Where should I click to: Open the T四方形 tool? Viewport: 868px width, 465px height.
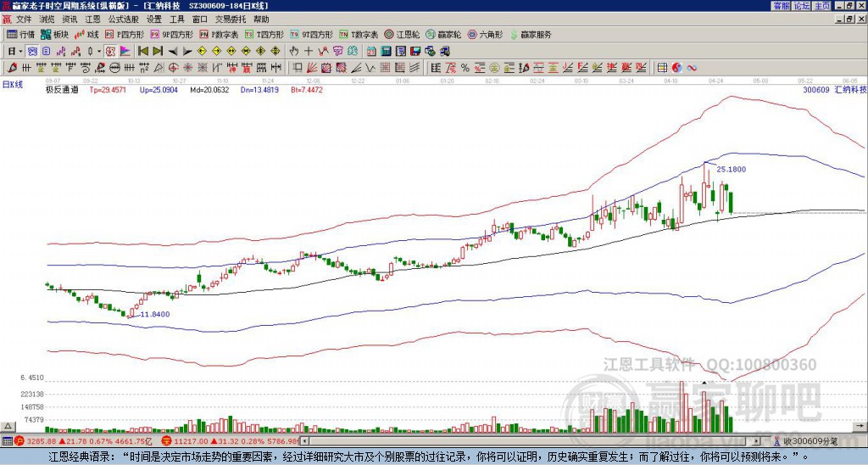tap(264, 34)
